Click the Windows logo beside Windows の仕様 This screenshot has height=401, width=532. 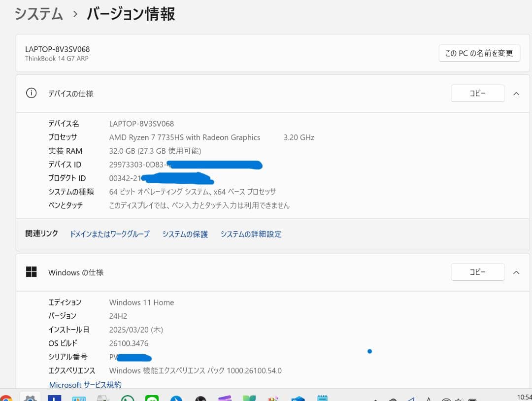[x=32, y=272]
